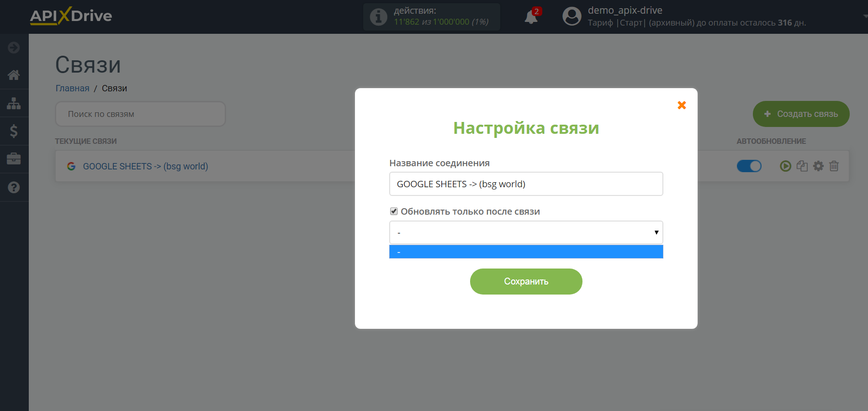The height and width of the screenshot is (411, 868).
Task: Open help question mark icon
Action: pos(14,187)
